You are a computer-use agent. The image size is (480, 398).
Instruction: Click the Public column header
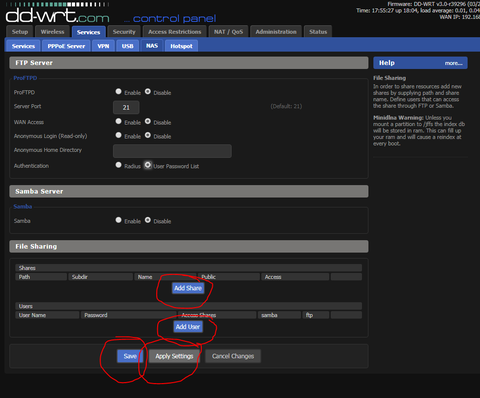[x=229, y=277]
